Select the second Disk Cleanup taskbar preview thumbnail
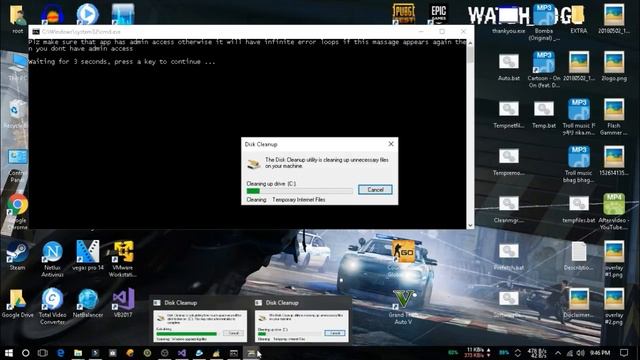640x360 pixels. point(302,321)
